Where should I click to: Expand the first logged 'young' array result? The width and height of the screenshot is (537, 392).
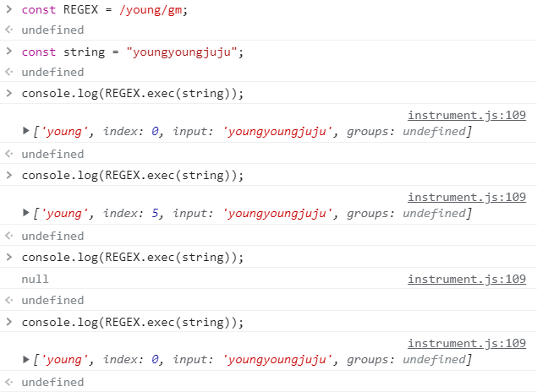pos(25,131)
